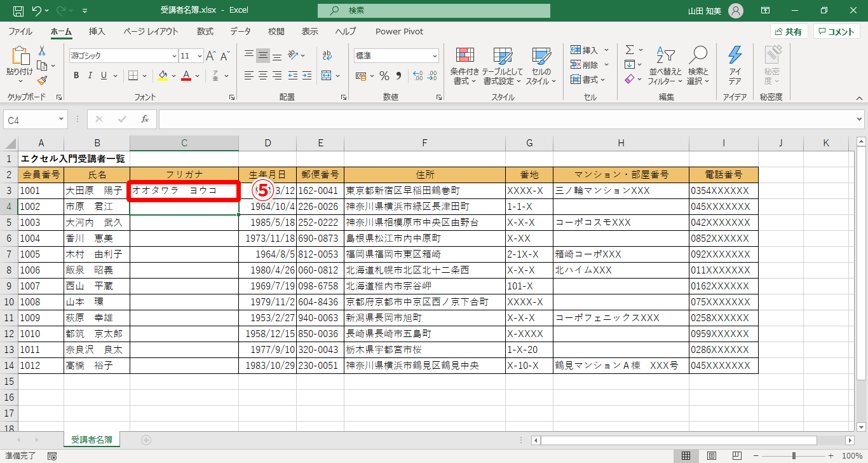Open the number format 標準 dropdown
The image size is (868, 463).
435,56
